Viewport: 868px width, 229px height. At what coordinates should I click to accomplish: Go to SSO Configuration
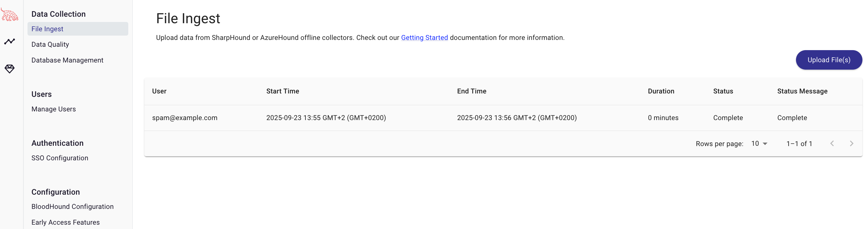(60, 158)
